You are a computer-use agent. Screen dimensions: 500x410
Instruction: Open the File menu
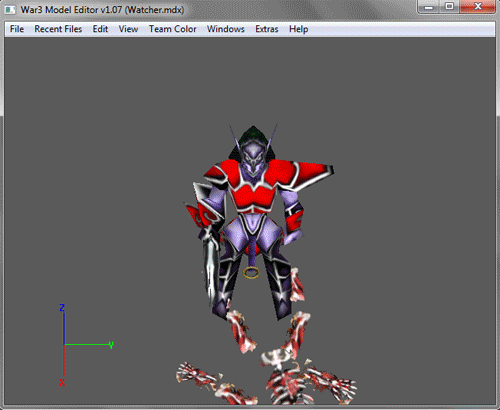[17, 29]
